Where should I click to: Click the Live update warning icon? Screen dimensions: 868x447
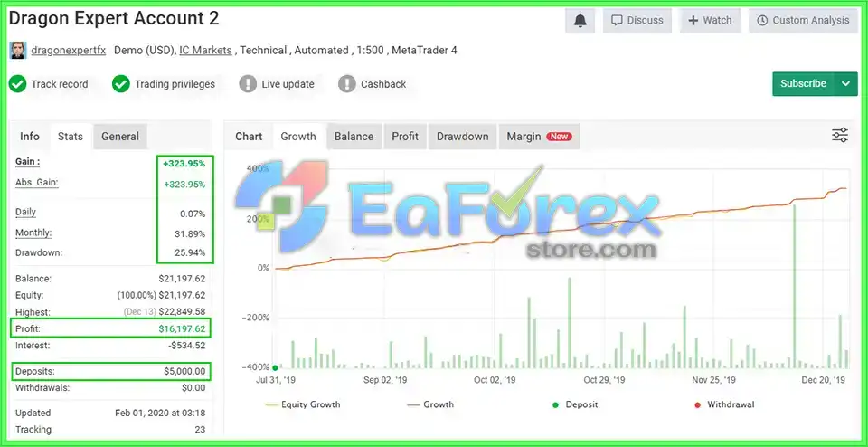tap(248, 84)
